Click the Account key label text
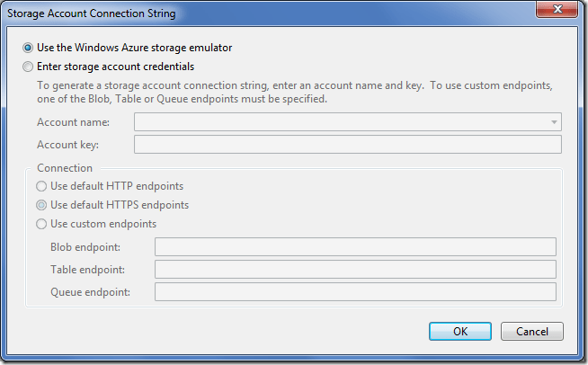This screenshot has width=588, height=365. [68, 145]
